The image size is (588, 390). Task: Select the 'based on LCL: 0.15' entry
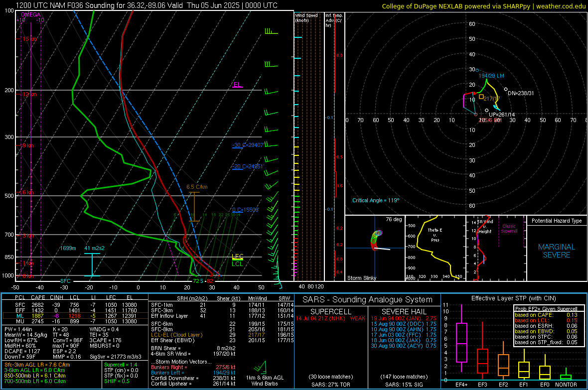click(x=546, y=320)
